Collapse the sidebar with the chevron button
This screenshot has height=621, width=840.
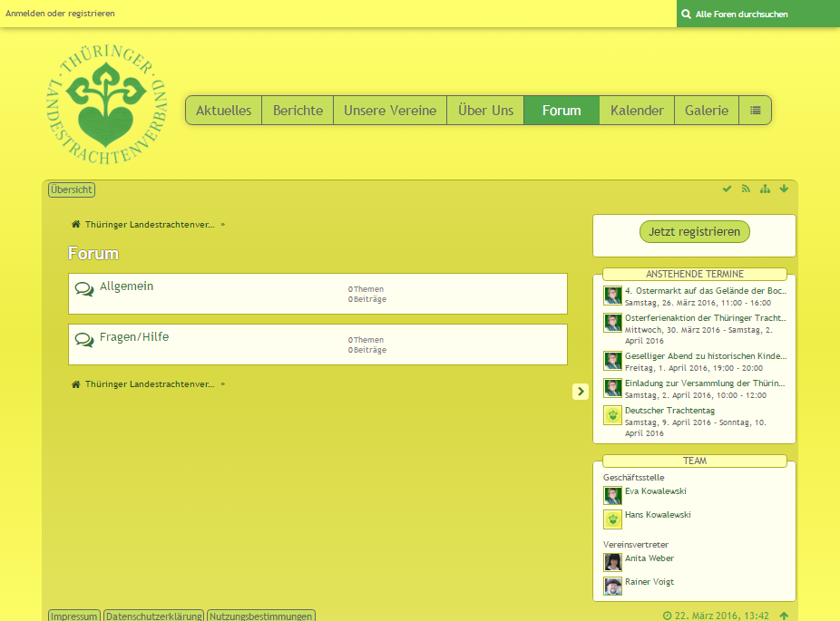tap(581, 391)
